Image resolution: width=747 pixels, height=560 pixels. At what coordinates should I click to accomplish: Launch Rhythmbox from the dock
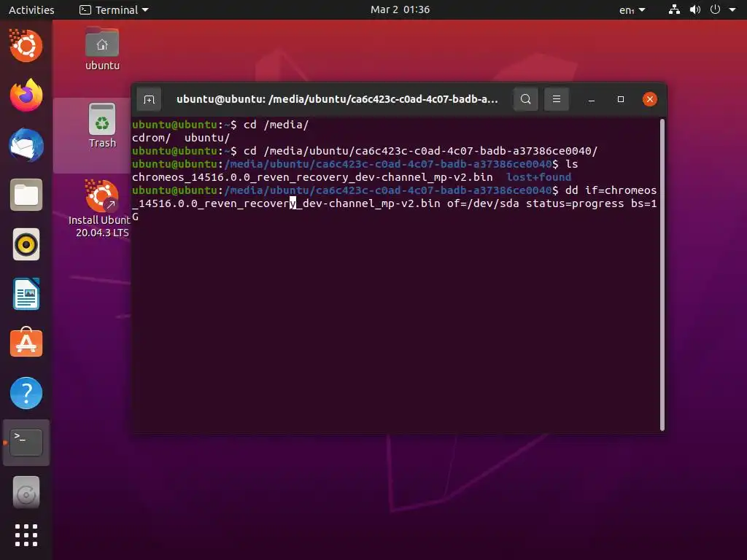[x=26, y=245]
